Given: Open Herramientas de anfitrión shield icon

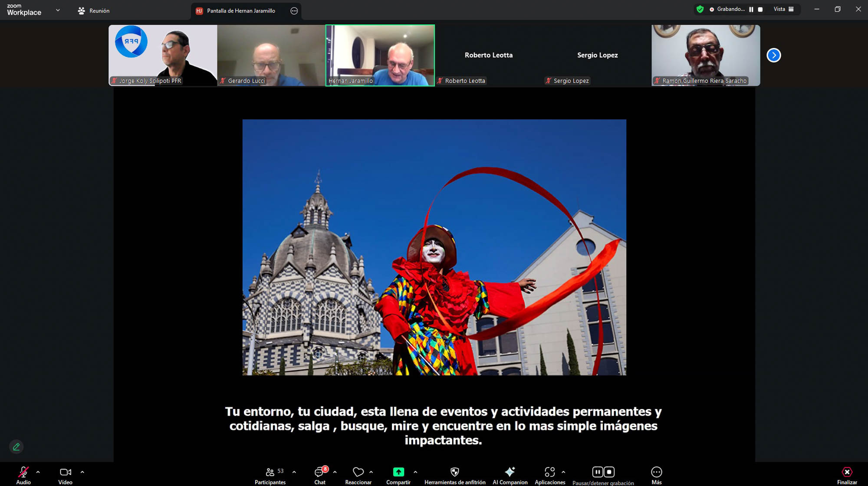Looking at the screenshot, I should [454, 472].
